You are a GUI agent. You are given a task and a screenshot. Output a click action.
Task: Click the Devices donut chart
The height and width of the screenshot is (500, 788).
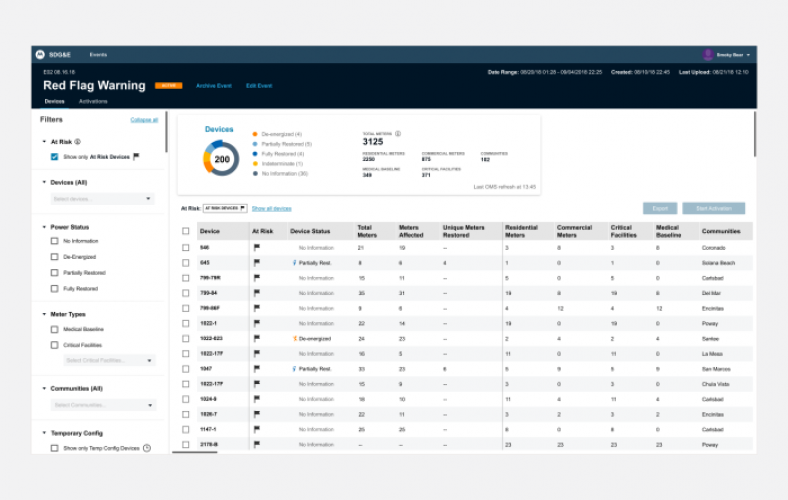click(x=221, y=159)
